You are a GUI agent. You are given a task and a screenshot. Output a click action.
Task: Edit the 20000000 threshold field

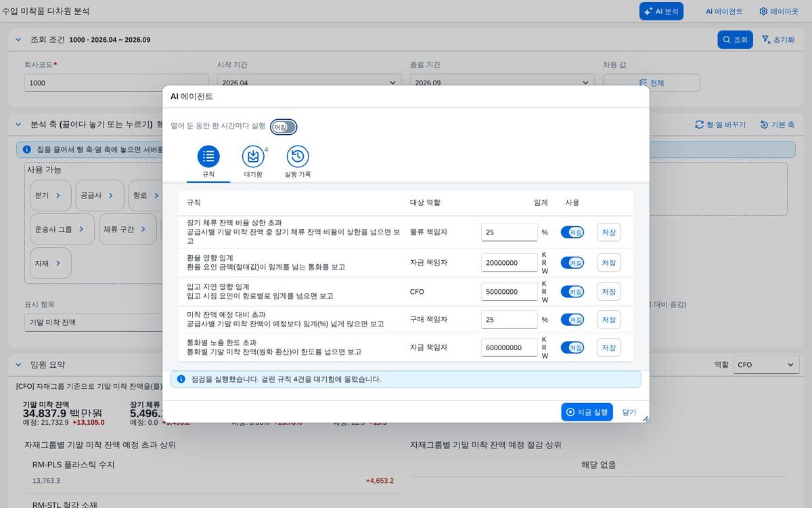[x=510, y=263]
